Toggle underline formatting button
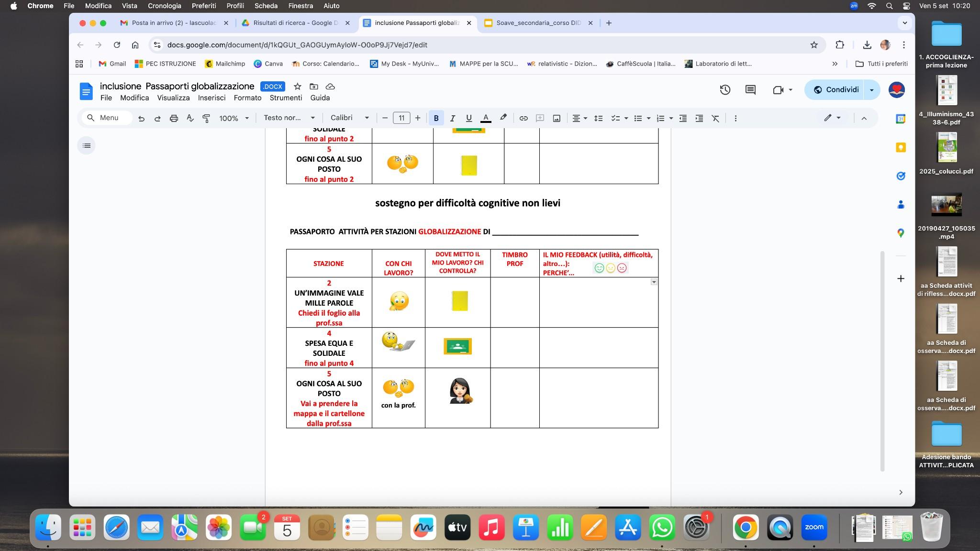Screen dimensions: 980x551 pos(469,118)
